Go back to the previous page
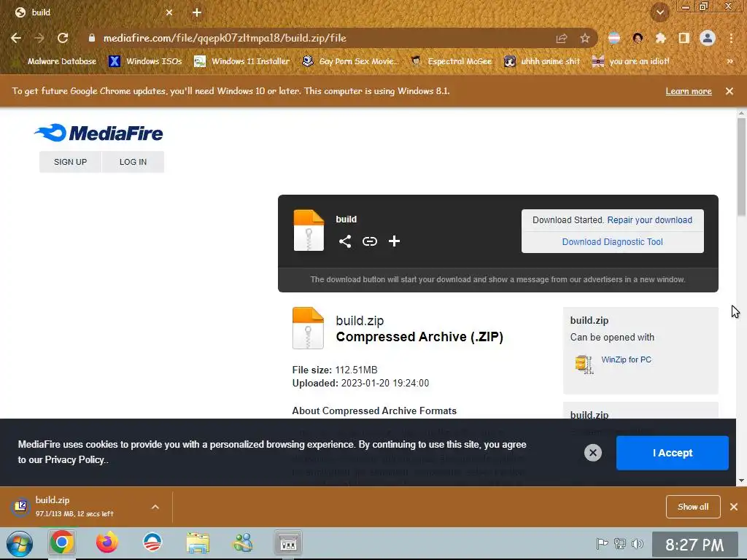The height and width of the screenshot is (560, 747). pos(16,38)
